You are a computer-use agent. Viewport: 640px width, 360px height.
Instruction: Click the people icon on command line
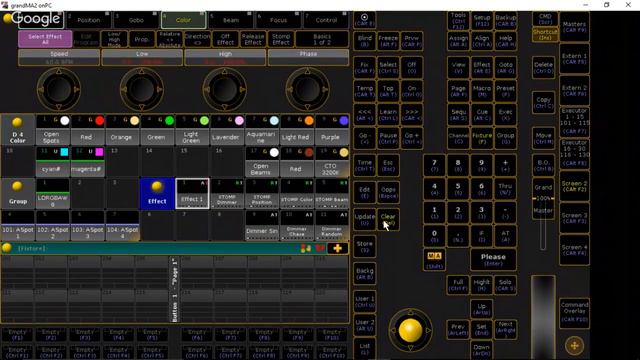pos(305,248)
